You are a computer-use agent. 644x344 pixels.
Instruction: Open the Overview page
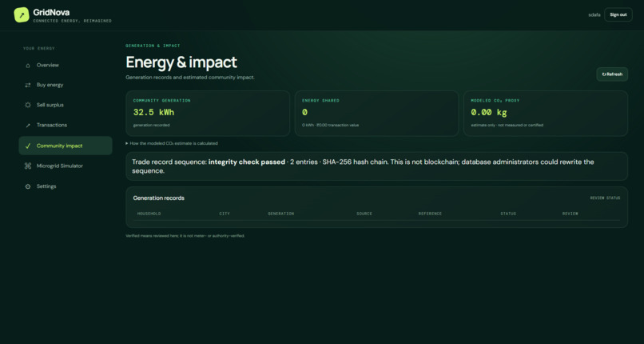click(x=66, y=66)
